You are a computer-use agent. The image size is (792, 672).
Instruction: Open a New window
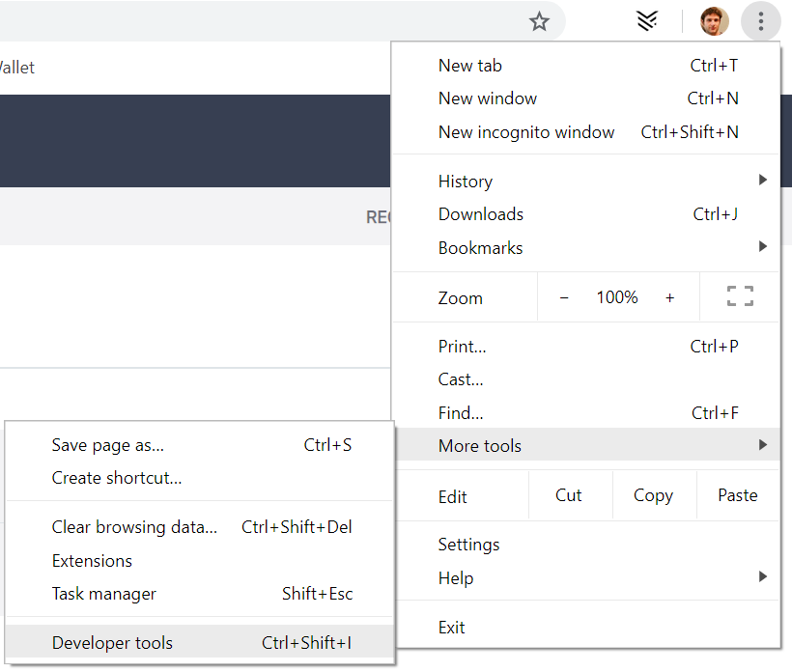click(587, 98)
